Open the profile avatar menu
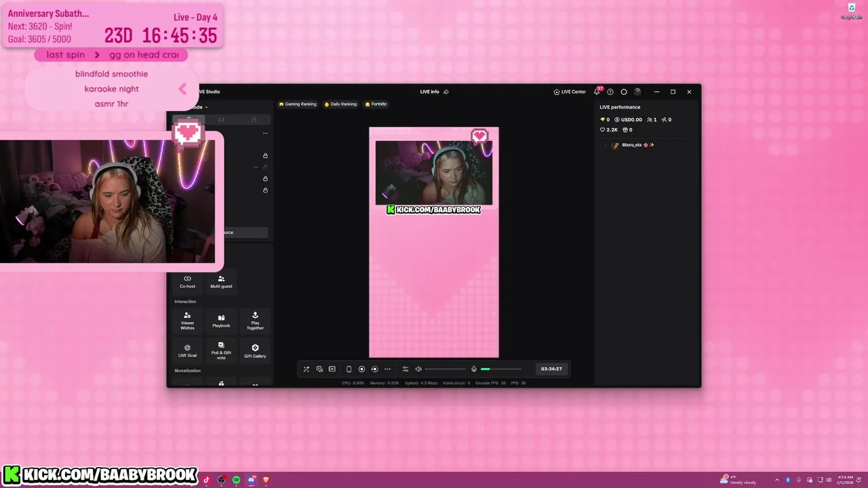The image size is (868, 488). tap(637, 91)
